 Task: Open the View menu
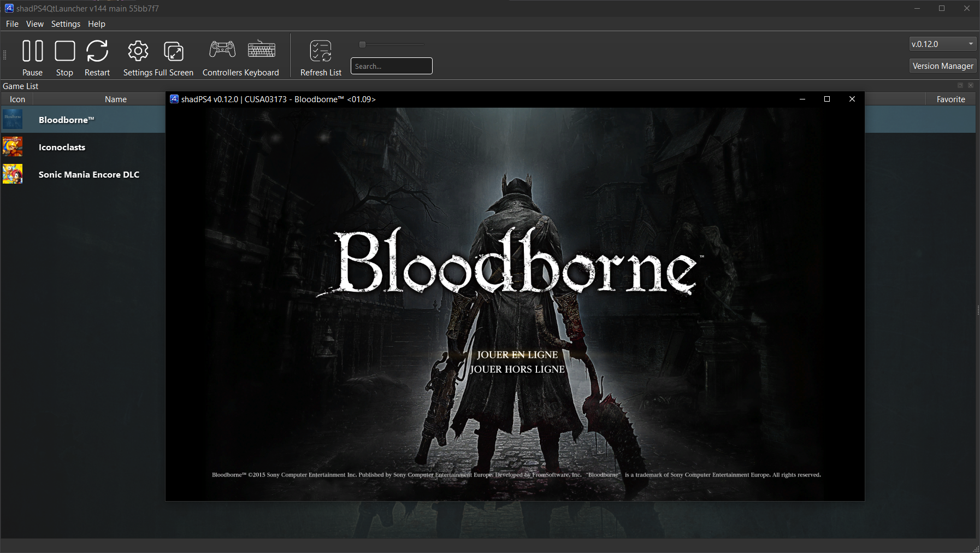[x=34, y=24]
